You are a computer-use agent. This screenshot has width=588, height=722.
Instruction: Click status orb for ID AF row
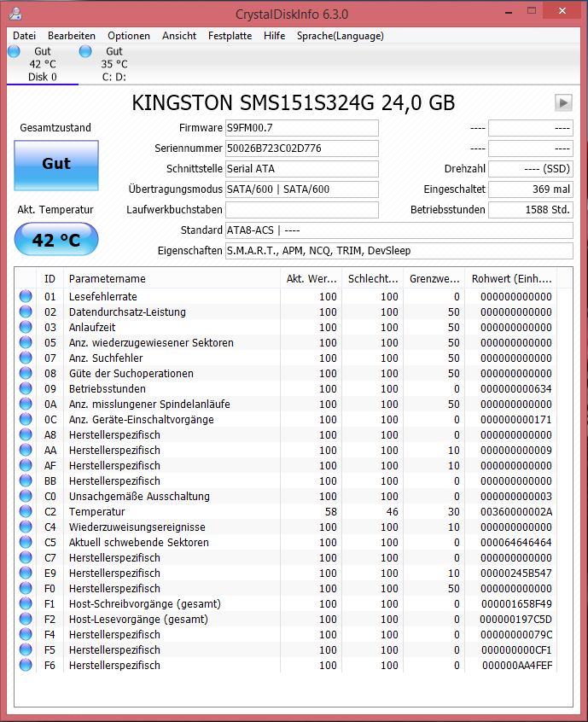click(x=26, y=465)
